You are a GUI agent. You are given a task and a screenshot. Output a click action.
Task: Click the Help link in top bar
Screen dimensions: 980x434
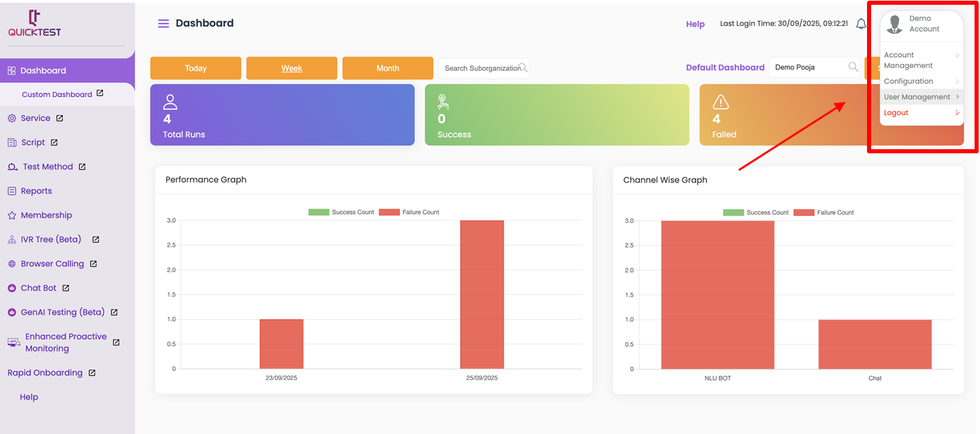click(695, 24)
